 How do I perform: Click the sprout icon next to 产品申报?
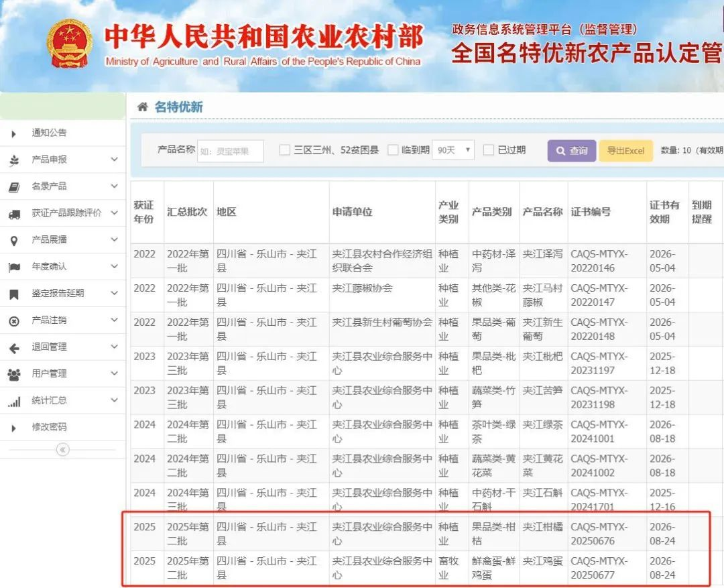coord(15,160)
